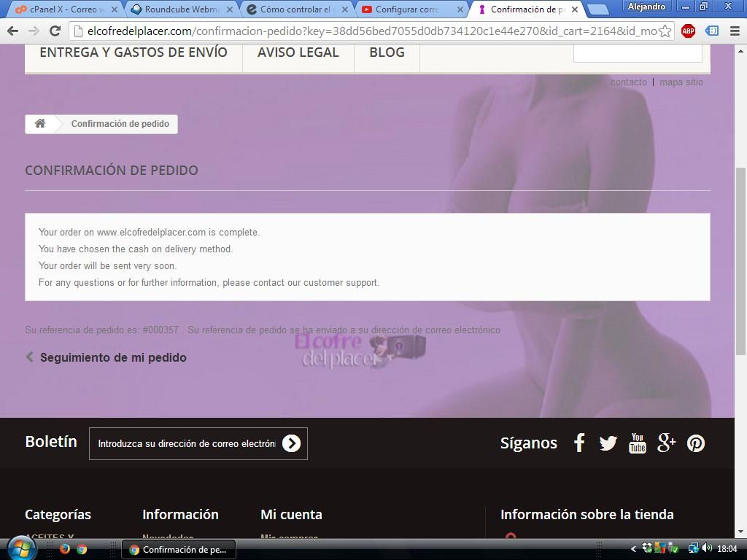Viewport: 747px width, 560px height.
Task: Close the cPanel X tab
Action: pyautogui.click(x=115, y=9)
